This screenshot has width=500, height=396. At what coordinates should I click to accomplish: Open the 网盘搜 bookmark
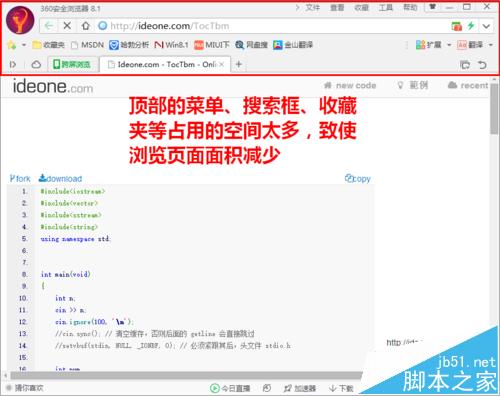[x=251, y=45]
